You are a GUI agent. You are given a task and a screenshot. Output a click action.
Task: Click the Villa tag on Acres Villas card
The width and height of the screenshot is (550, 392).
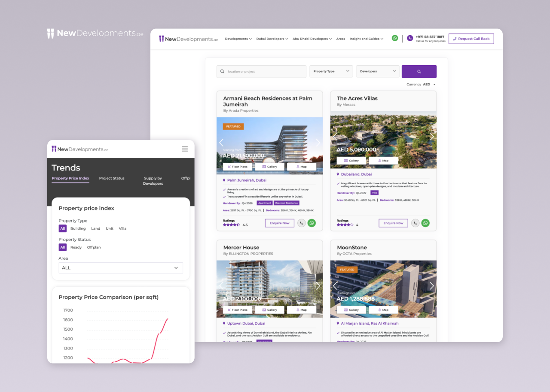coord(374,193)
